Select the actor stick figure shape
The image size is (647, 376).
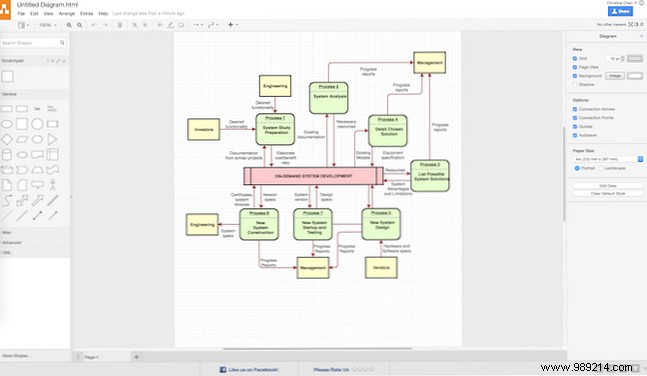pyautogui.click(x=52, y=185)
